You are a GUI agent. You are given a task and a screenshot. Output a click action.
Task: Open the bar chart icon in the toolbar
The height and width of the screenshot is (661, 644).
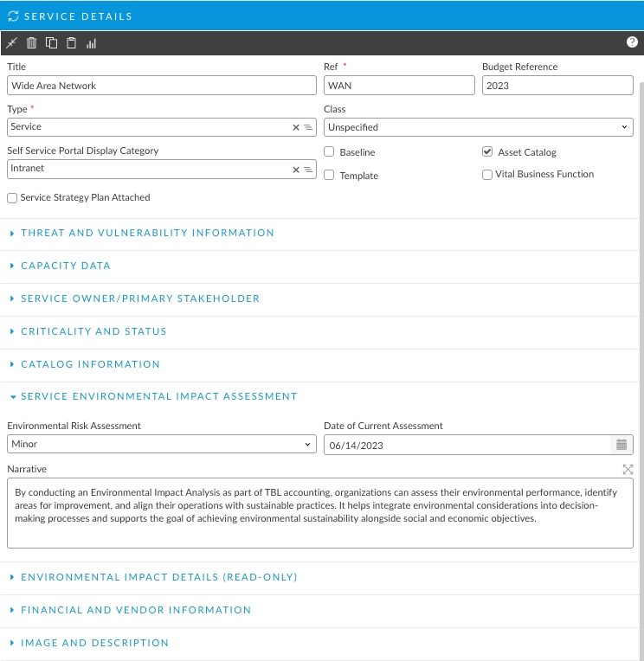92,42
